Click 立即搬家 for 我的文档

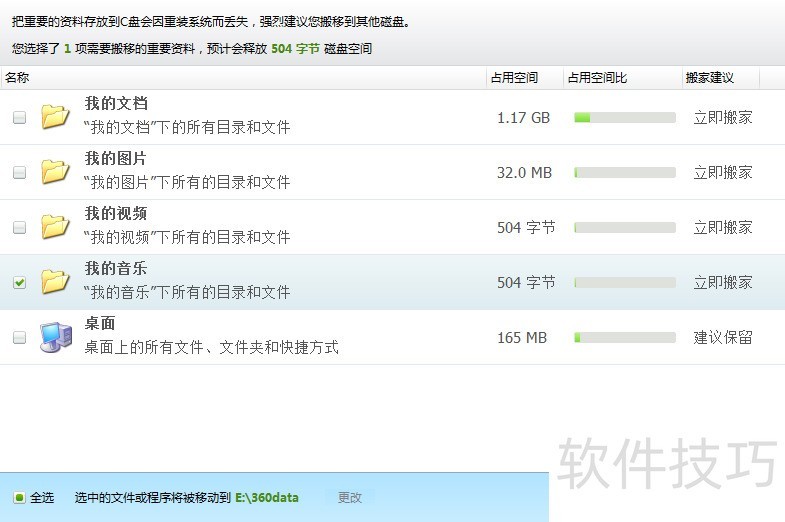tap(723, 118)
